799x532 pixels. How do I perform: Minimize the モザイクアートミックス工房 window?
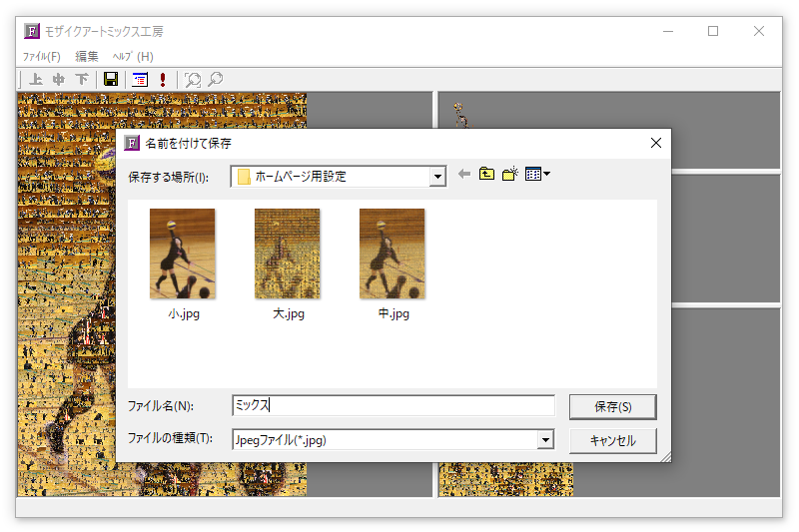[668, 31]
